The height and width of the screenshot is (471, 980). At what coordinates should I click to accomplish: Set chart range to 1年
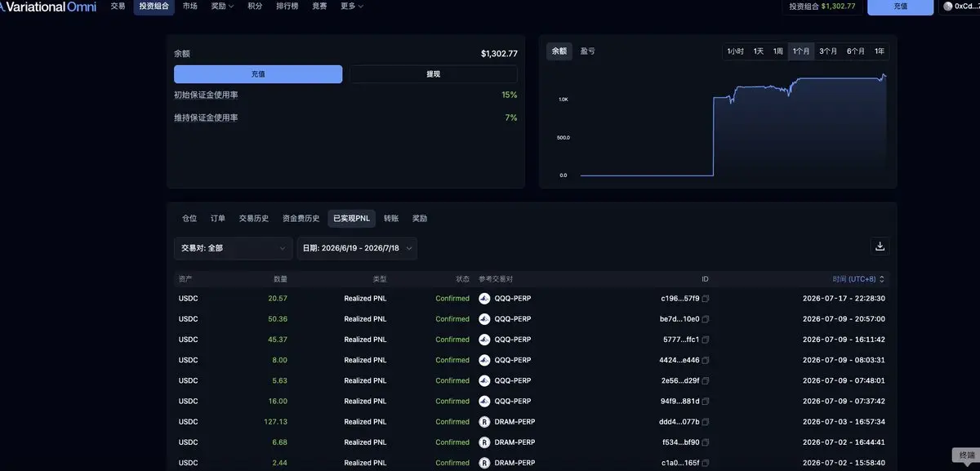(x=880, y=51)
